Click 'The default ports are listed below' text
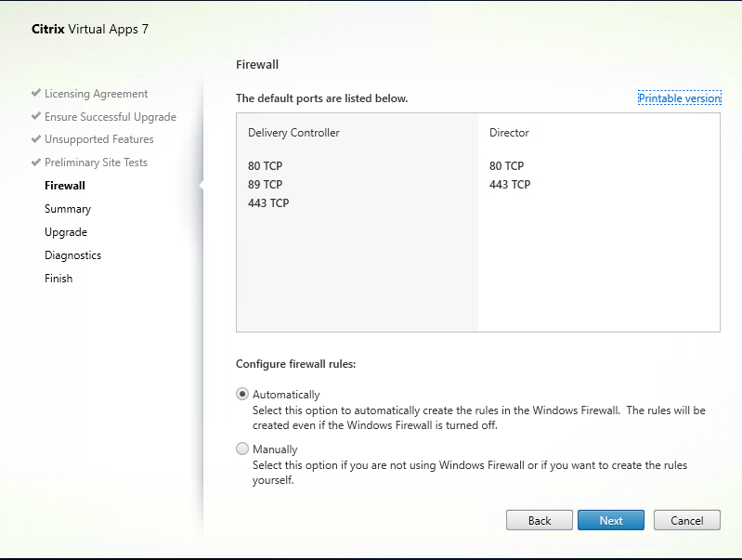This screenshot has height=560, width=742. click(x=322, y=98)
